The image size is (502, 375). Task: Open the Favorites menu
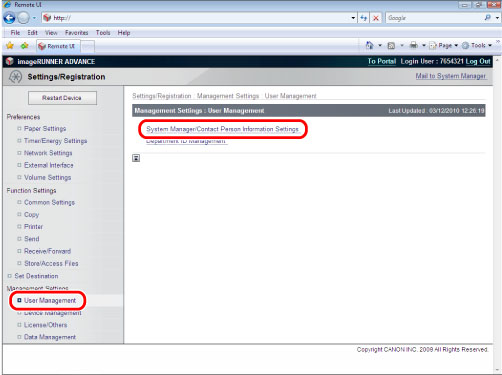coord(76,33)
